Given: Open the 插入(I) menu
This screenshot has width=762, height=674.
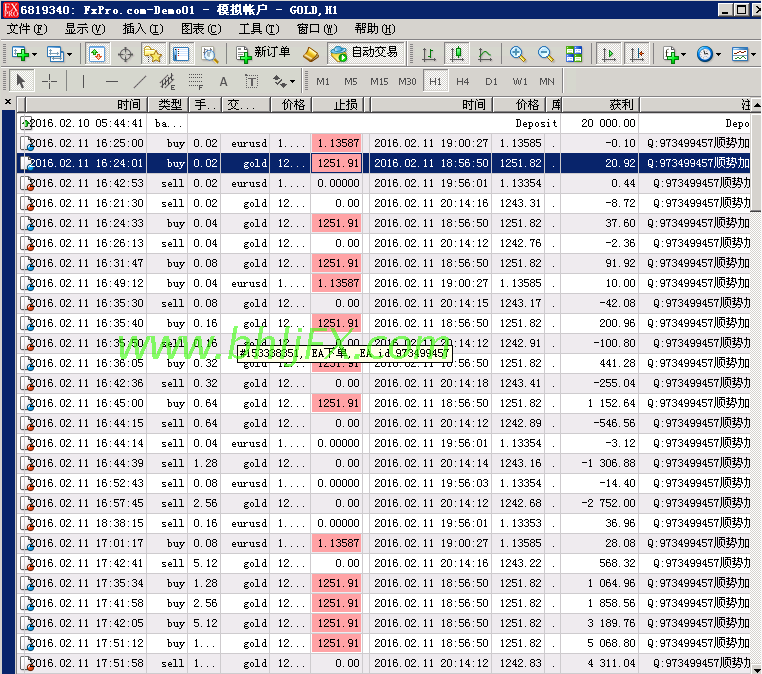Looking at the screenshot, I should pyautogui.click(x=143, y=29).
